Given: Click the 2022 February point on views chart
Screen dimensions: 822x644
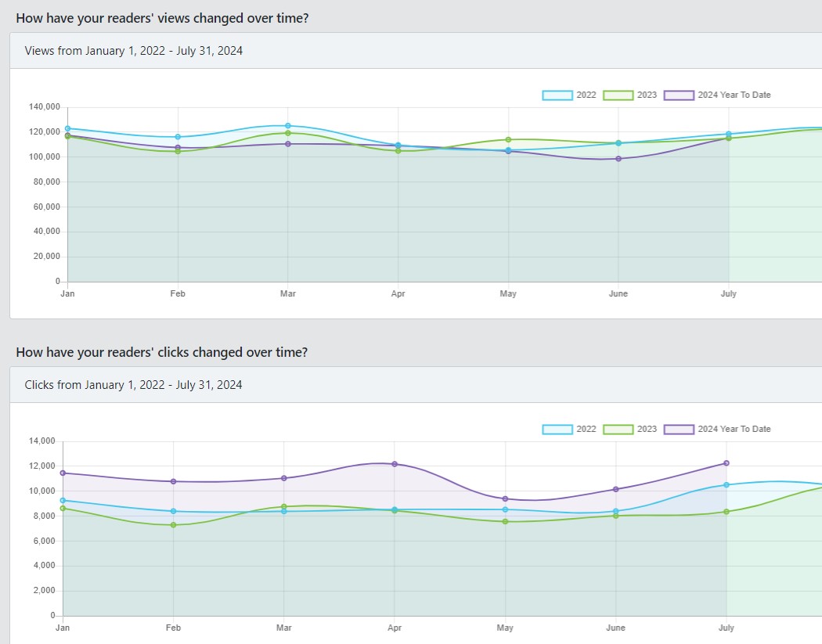Looking at the screenshot, I should click(178, 137).
